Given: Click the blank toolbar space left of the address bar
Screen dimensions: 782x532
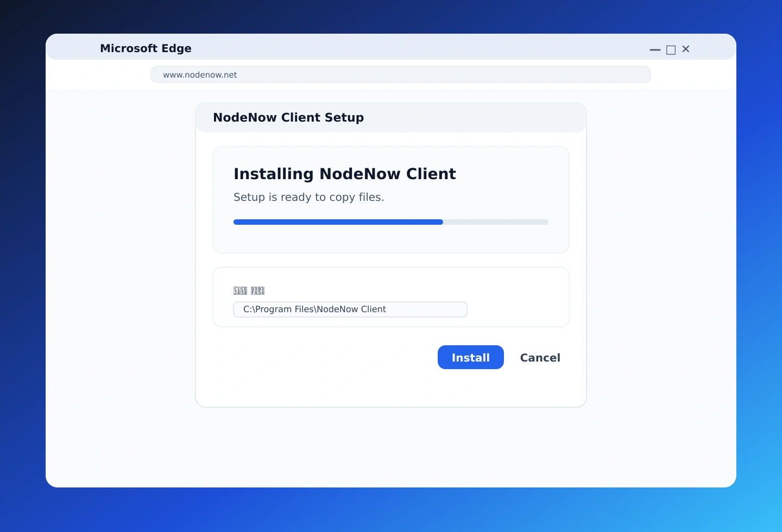Looking at the screenshot, I should [98, 75].
